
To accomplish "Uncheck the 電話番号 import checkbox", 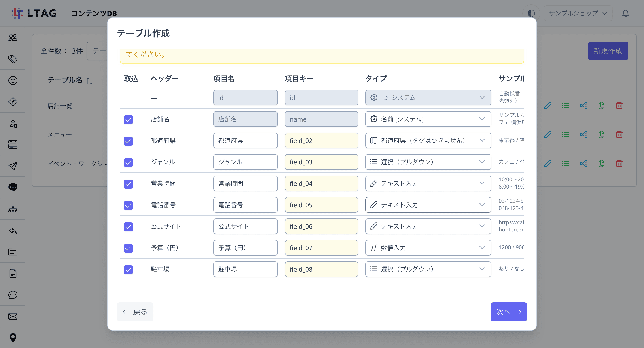I will [128, 205].
